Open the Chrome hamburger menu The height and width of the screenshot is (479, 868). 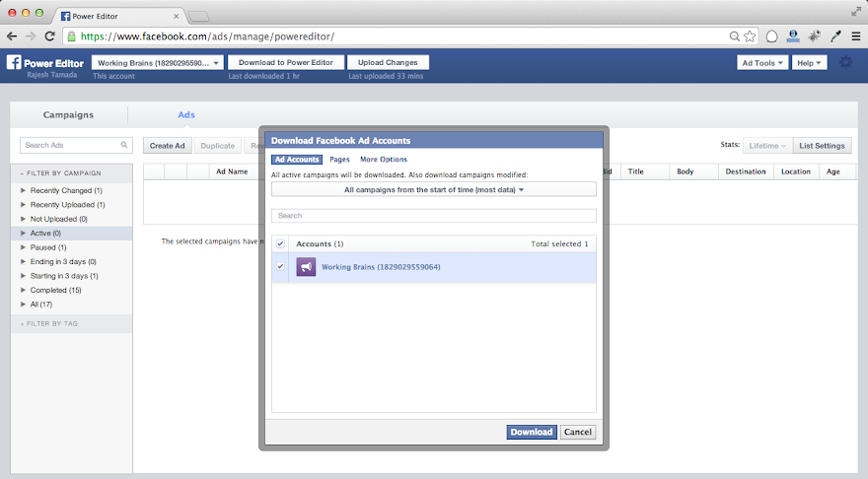tap(856, 36)
